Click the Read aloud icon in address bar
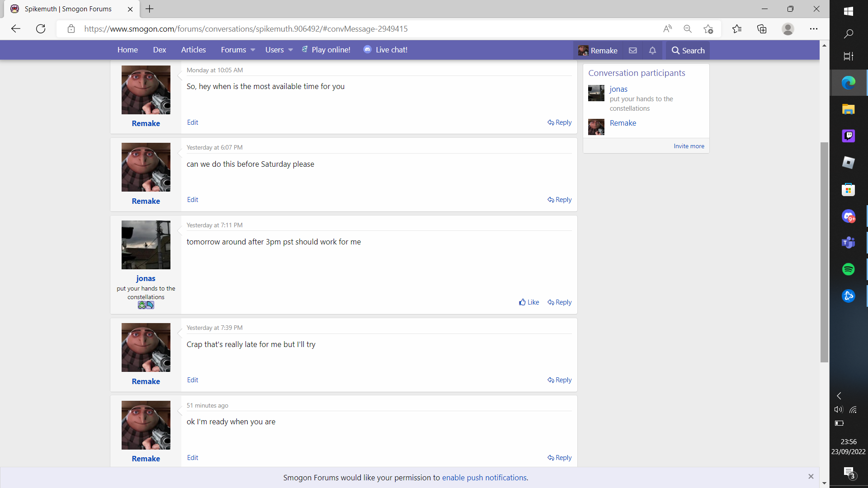 coord(667,29)
